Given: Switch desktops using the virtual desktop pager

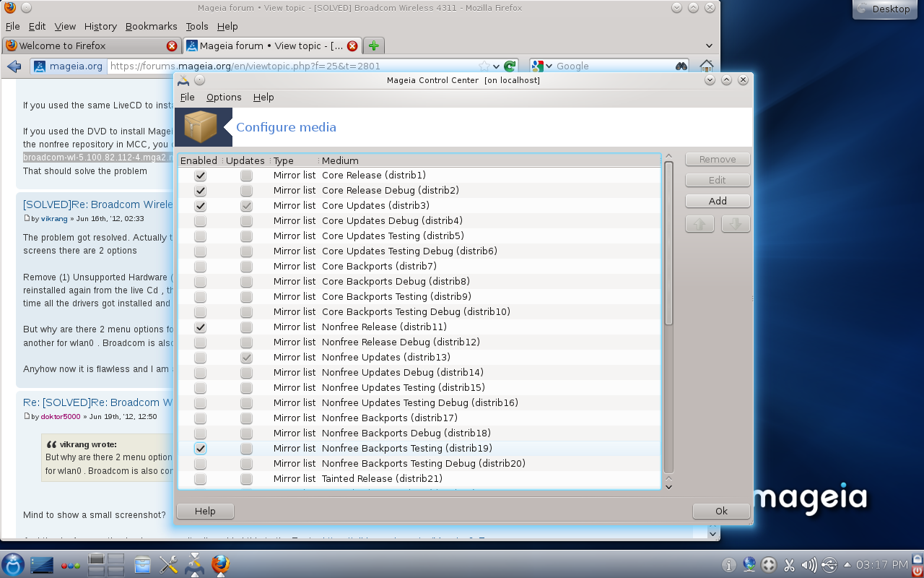Looking at the screenshot, I should click(106, 564).
